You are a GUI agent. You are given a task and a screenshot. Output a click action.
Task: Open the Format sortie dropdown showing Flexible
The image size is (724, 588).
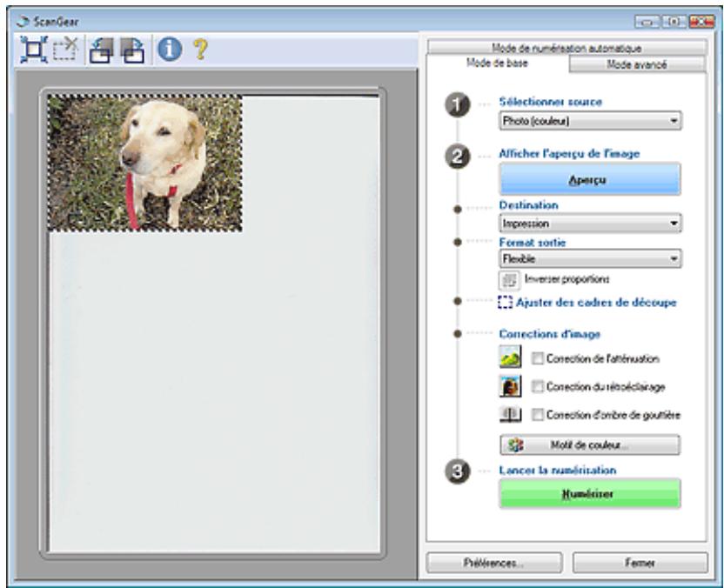coord(590,258)
